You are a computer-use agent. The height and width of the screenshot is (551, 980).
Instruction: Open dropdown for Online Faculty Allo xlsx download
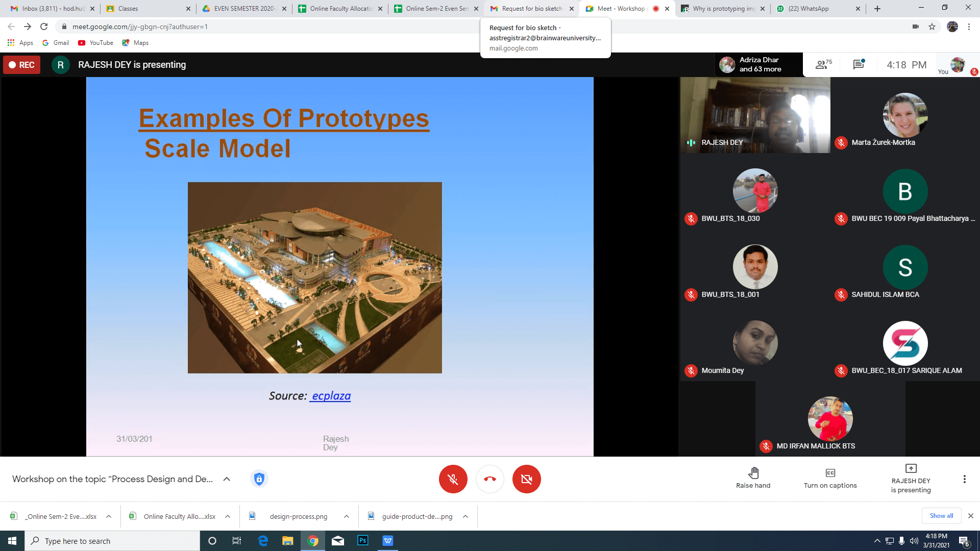[x=228, y=516]
